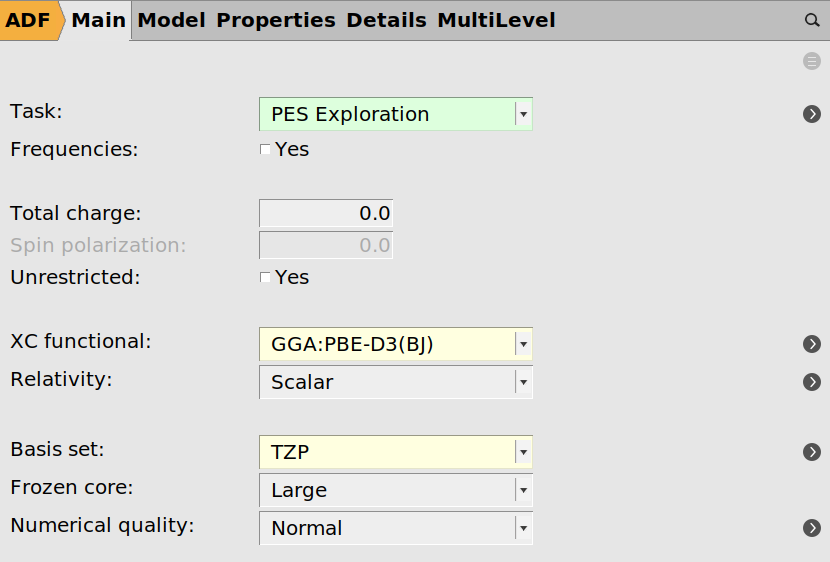The image size is (830, 562).
Task: Open the panel options menu icon
Action: tap(812, 61)
